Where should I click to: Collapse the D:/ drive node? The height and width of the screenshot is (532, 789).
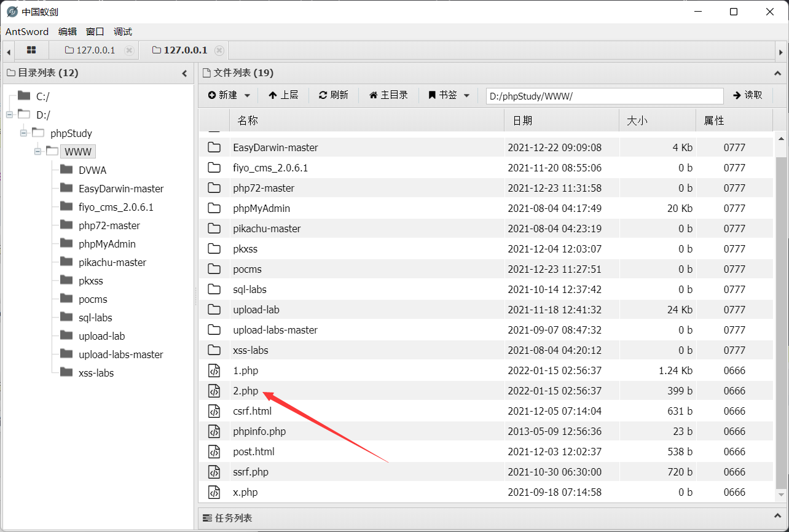coord(9,114)
